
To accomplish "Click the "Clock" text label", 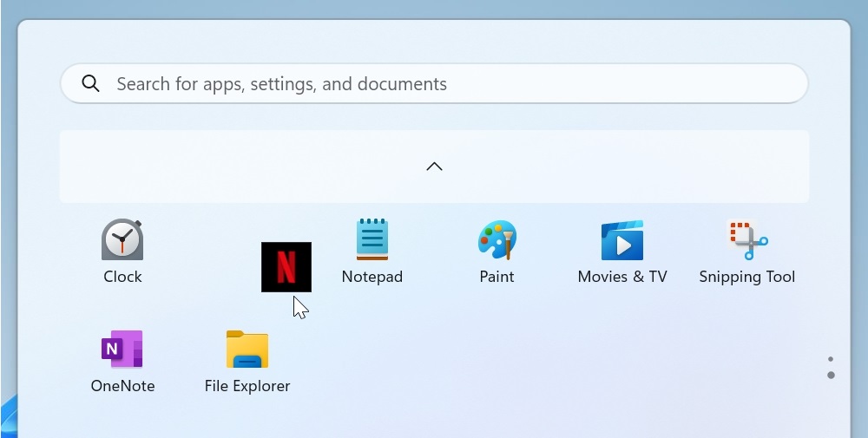I will click(x=122, y=277).
